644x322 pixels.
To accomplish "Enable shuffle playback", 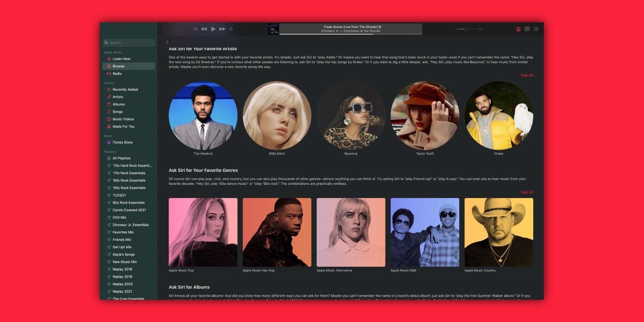I will pyautogui.click(x=195, y=29).
